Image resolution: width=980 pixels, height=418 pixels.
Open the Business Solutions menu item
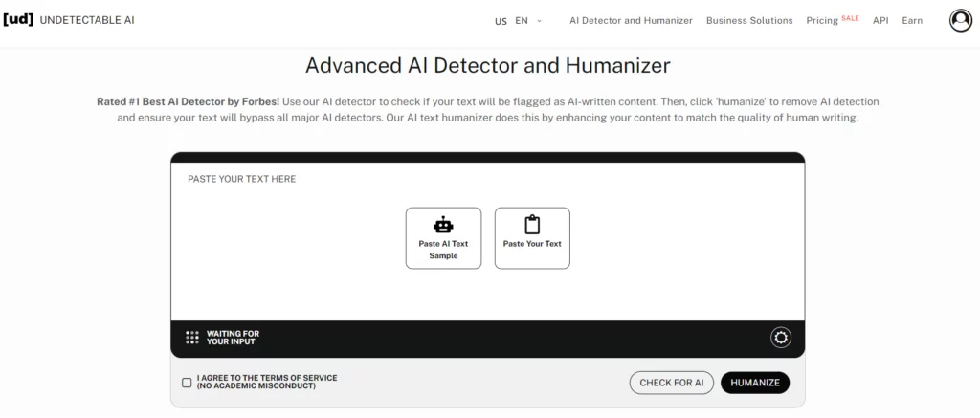pyautogui.click(x=749, y=20)
